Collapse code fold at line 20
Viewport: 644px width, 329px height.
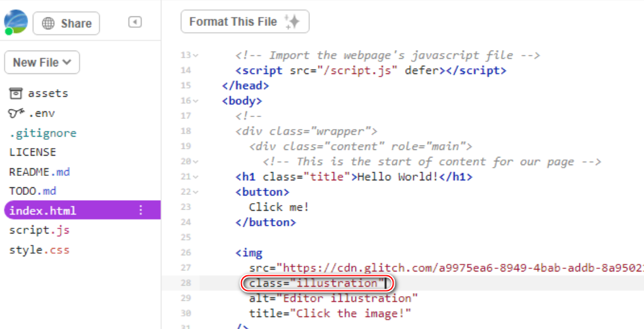(x=195, y=162)
